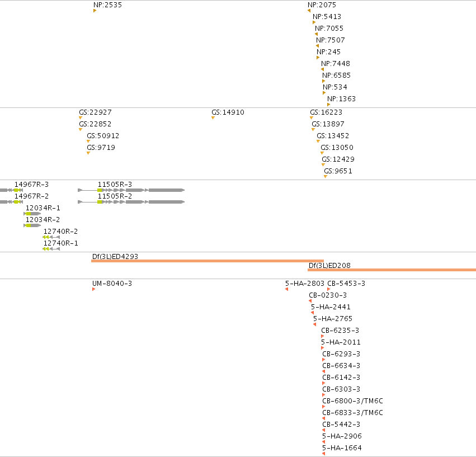Open the GS:50912 insertion

(103, 136)
